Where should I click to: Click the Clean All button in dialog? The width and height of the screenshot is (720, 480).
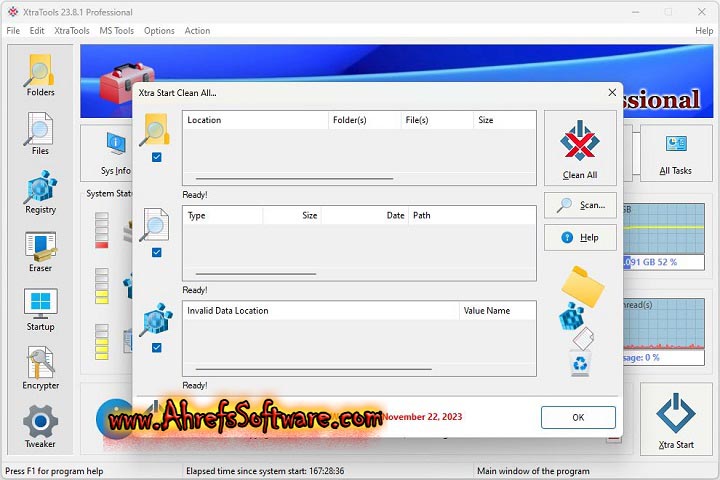[580, 148]
